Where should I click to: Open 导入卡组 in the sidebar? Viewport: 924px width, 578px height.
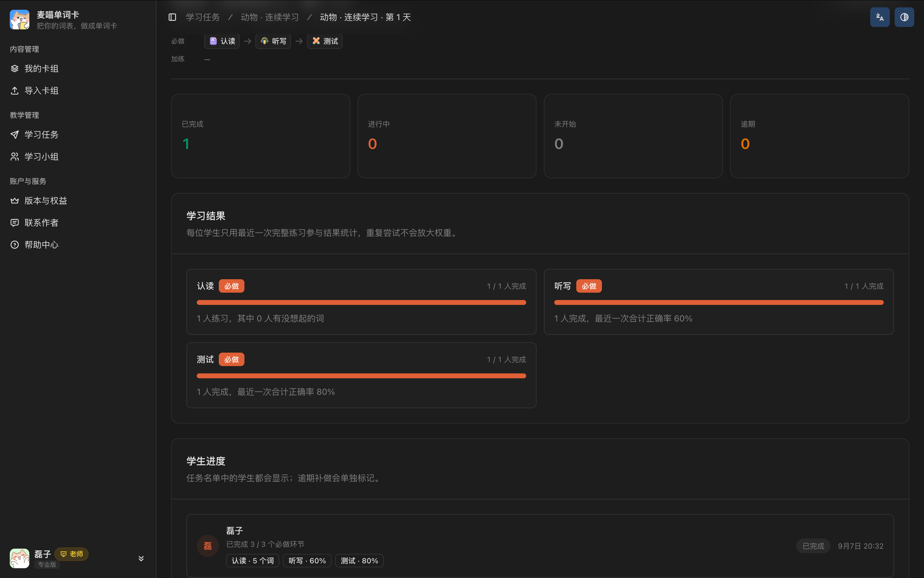tap(78, 91)
